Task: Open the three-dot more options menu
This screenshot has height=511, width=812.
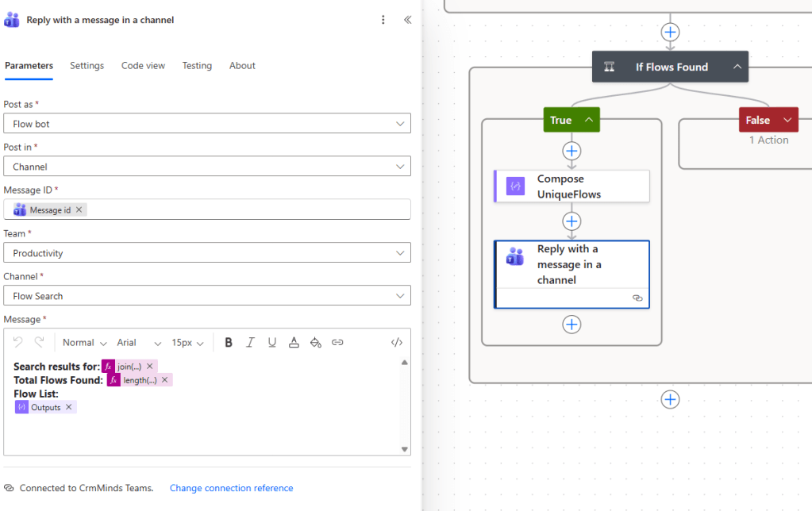Action: pyautogui.click(x=383, y=20)
